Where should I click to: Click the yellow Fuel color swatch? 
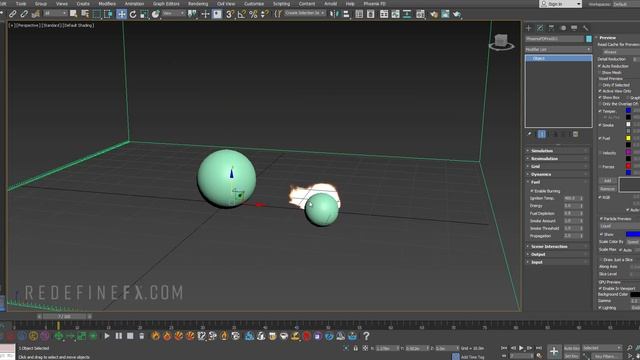click(x=628, y=138)
